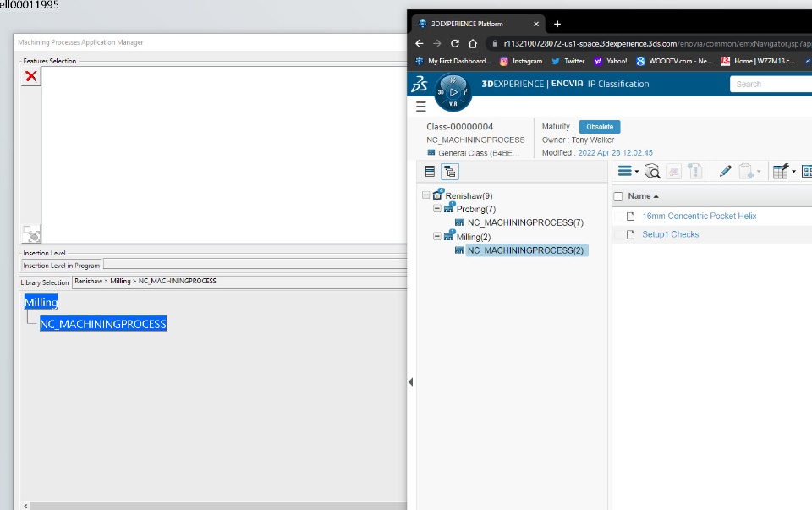Click the modified date 2022 Apr 28 link
This screenshot has width=812, height=510.
pos(615,153)
